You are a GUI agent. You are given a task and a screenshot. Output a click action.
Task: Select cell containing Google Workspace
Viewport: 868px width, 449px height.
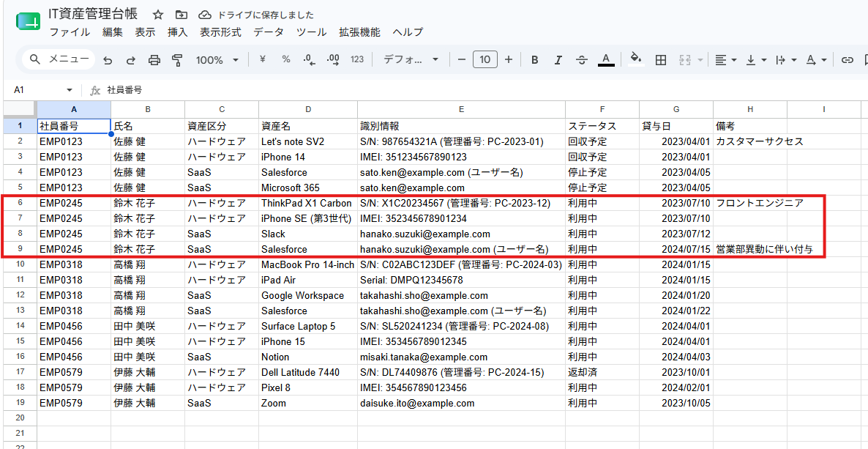tap(308, 295)
